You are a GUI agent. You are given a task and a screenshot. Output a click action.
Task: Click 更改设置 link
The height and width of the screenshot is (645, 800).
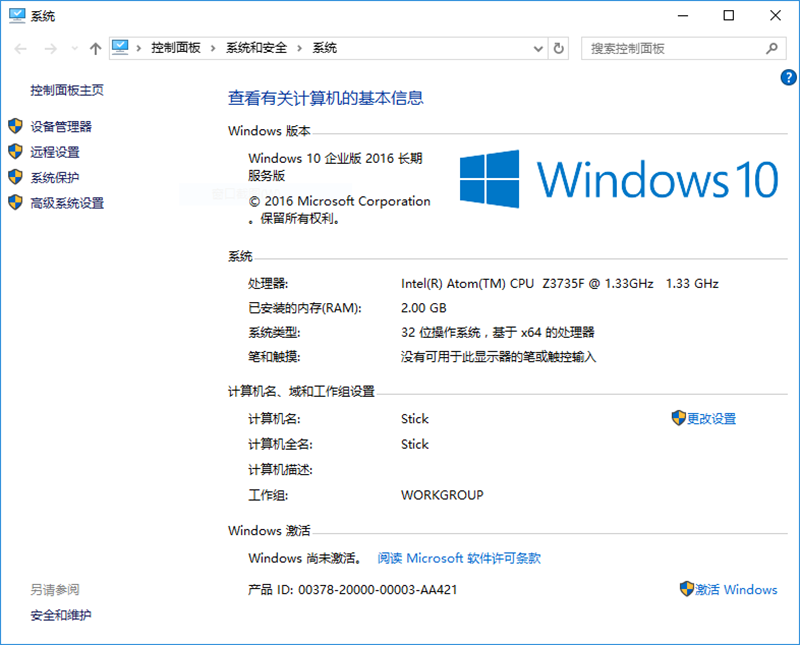711,419
